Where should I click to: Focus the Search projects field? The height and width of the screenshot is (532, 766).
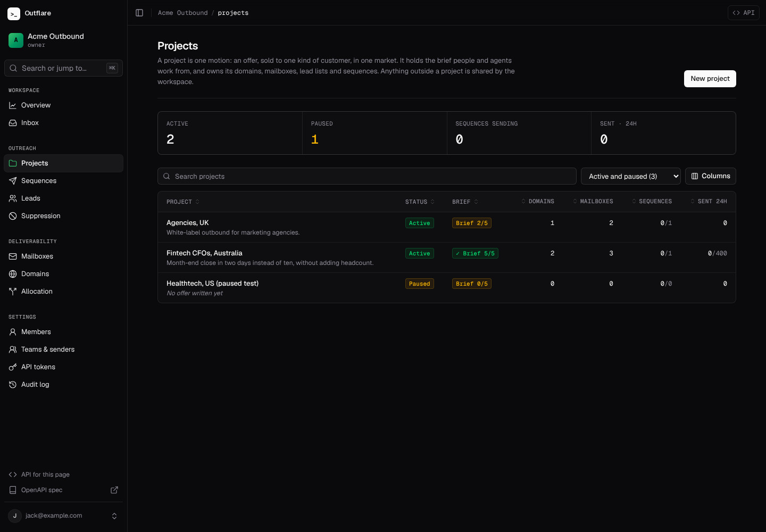pos(367,176)
